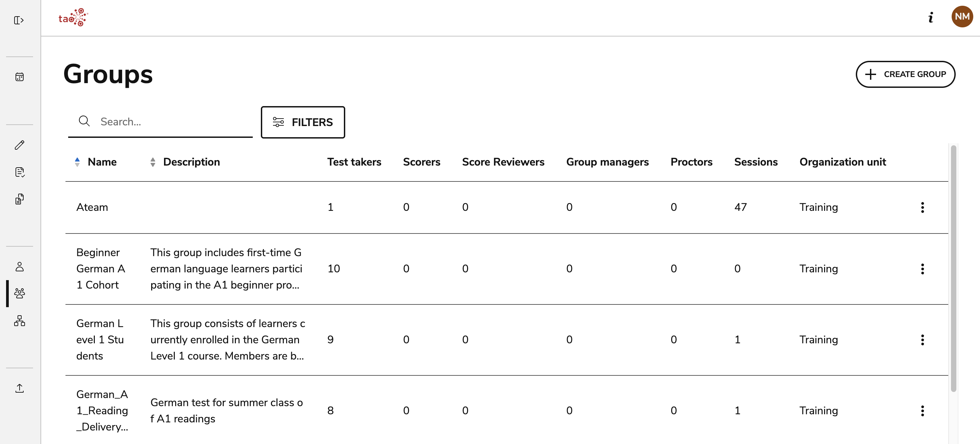Click the upload icon at sidebar bottom
This screenshot has height=444, width=980.
click(x=19, y=388)
